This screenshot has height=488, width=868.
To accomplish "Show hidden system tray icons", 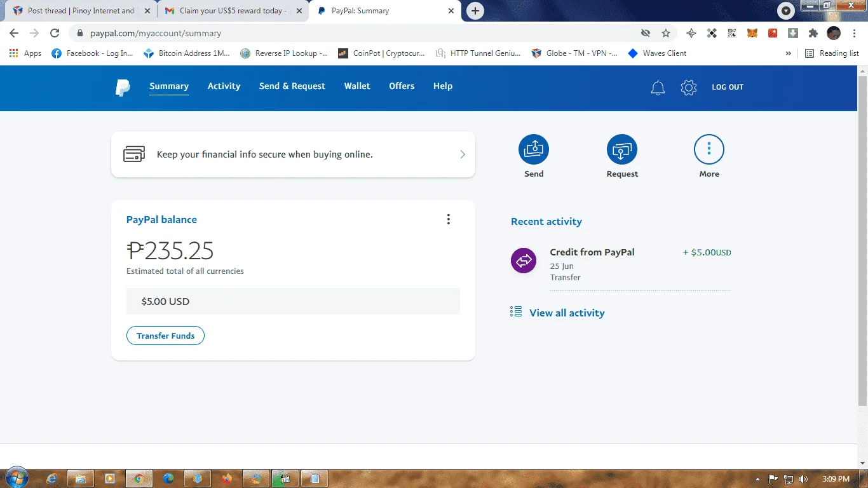I will 757,479.
